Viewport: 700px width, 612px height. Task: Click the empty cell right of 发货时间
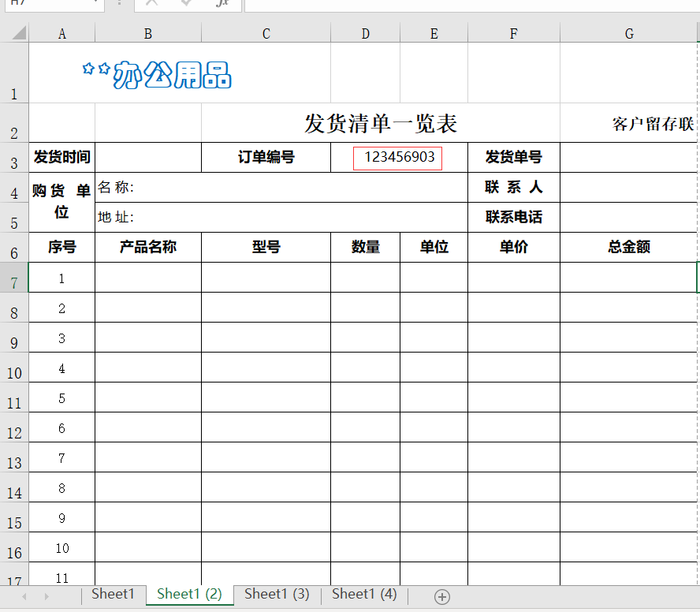148,158
